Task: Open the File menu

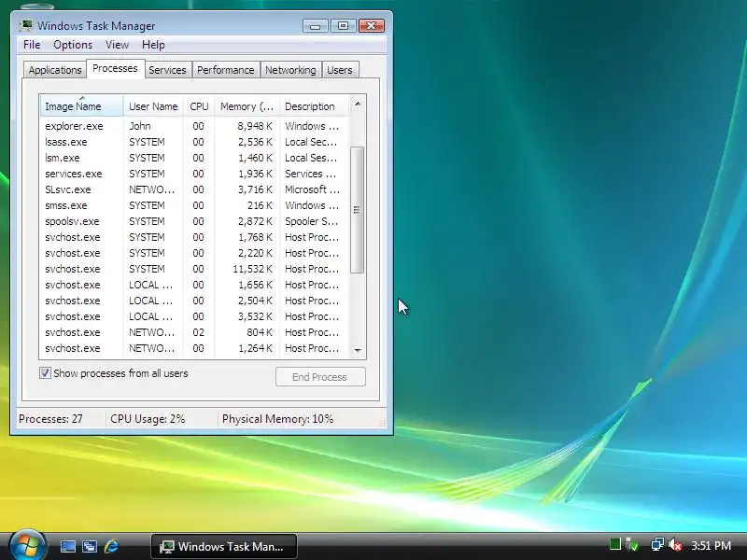Action: click(32, 45)
